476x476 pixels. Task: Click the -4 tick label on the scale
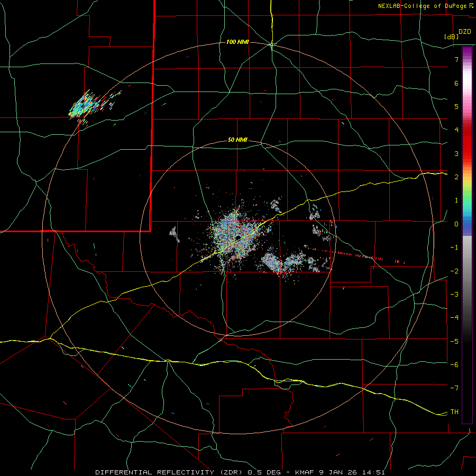(x=454, y=318)
